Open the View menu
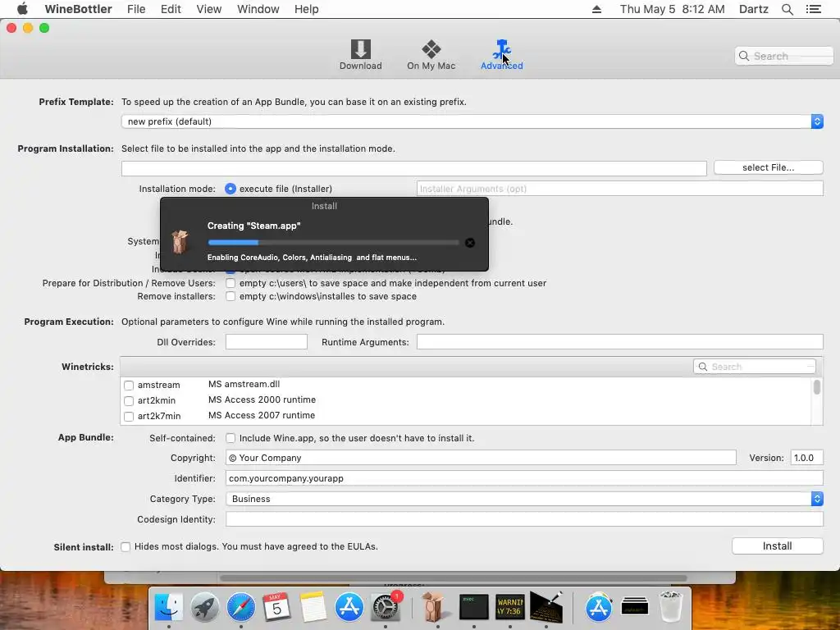Viewport: 840px width, 630px height. [209, 9]
